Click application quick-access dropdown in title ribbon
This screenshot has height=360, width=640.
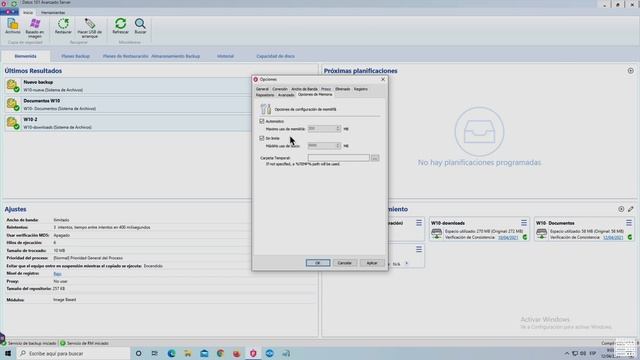[9, 12]
